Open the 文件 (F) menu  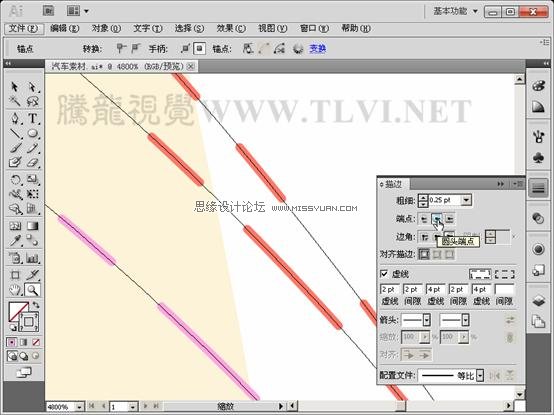coord(24,28)
